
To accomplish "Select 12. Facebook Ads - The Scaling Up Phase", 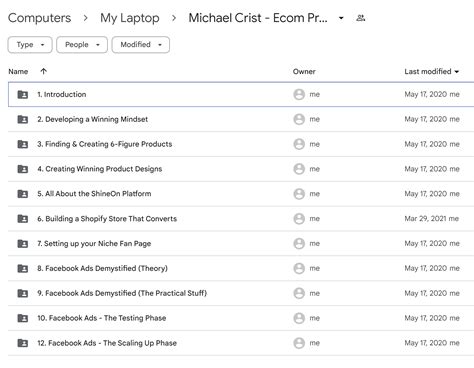I will pos(107,343).
